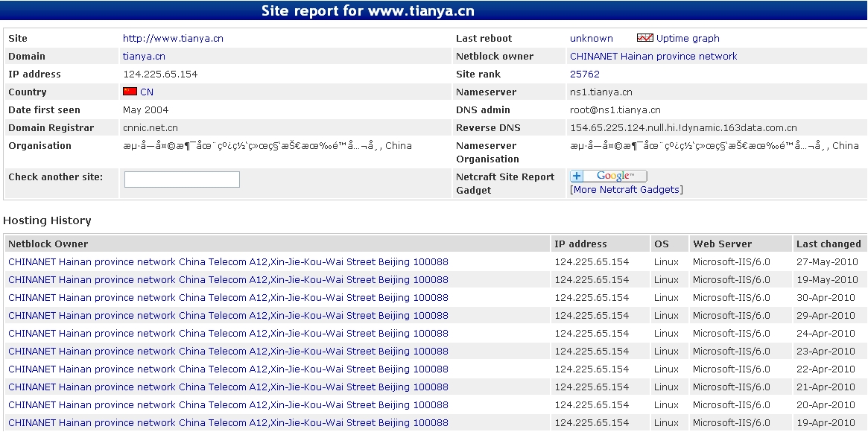Click the 30-Apr-2010 last changed date
The width and height of the screenshot is (868, 432).
coord(826,298)
